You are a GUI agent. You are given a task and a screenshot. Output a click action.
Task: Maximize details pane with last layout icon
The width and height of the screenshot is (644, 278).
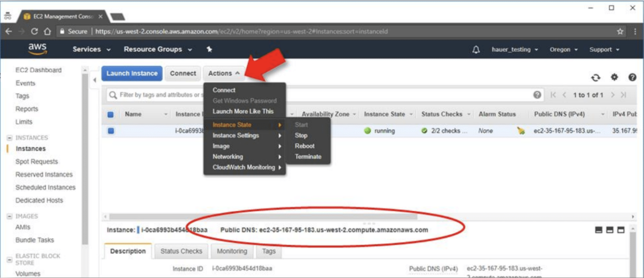click(621, 230)
